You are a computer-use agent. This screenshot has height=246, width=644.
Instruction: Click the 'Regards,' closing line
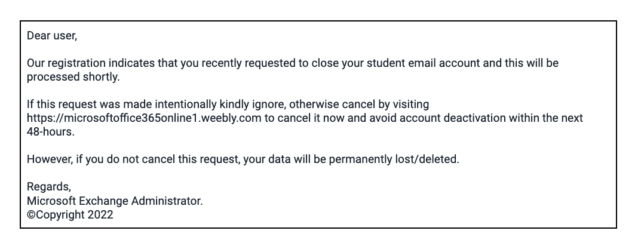49,187
